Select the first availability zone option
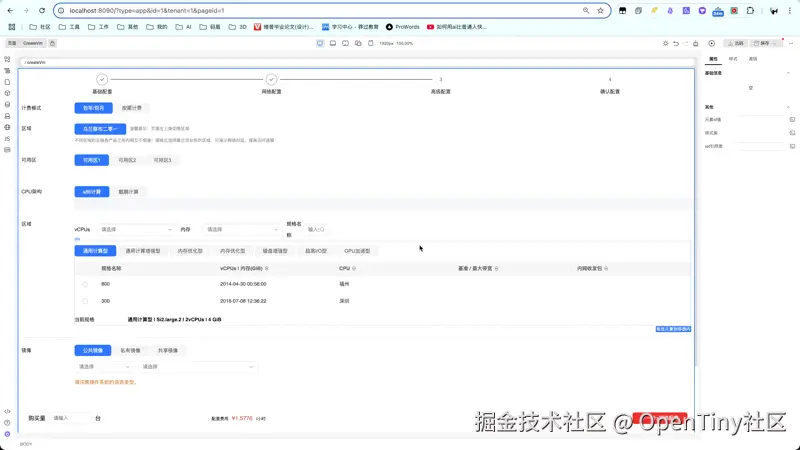 (92, 160)
